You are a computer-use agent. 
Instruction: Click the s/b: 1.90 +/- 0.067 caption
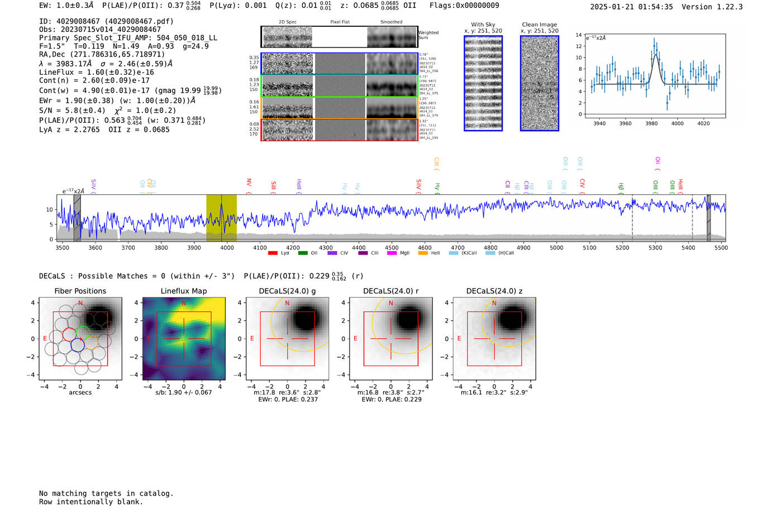[x=184, y=392]
